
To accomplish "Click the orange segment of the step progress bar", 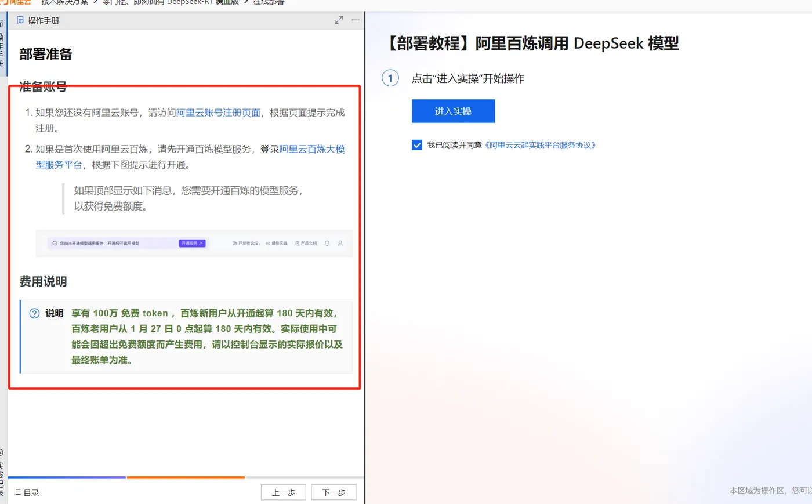I will [x=186, y=477].
